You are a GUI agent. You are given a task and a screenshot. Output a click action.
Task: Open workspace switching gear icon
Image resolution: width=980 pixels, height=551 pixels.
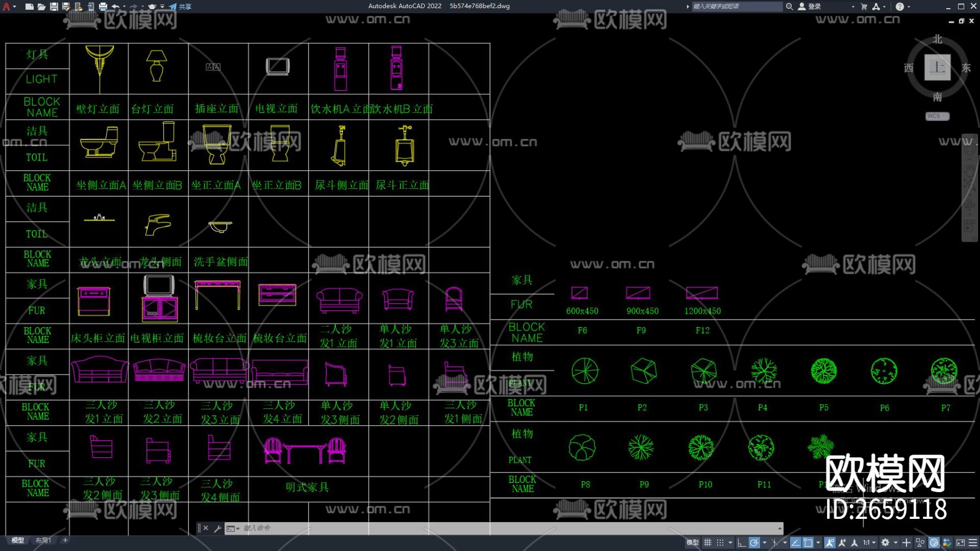click(885, 542)
